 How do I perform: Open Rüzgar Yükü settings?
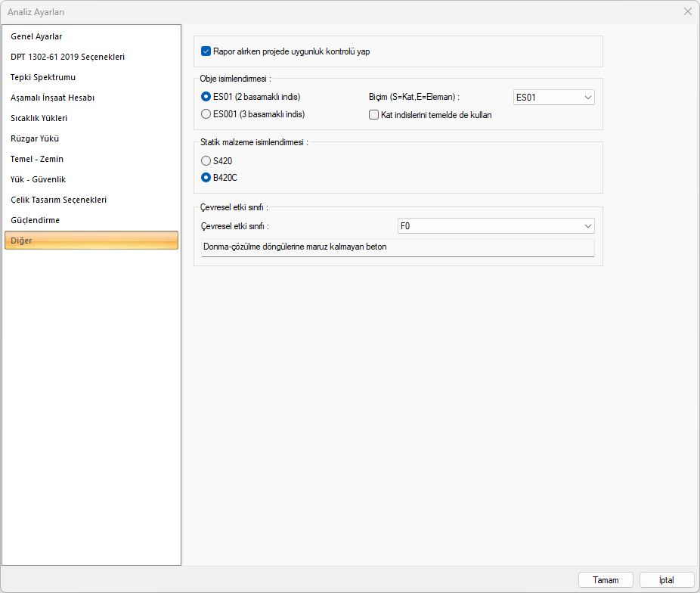tap(35, 138)
